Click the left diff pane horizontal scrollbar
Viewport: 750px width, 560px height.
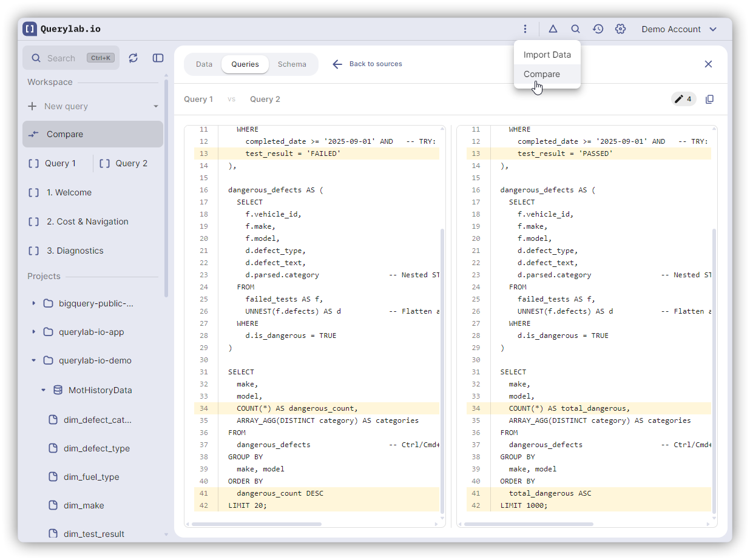pos(257,524)
